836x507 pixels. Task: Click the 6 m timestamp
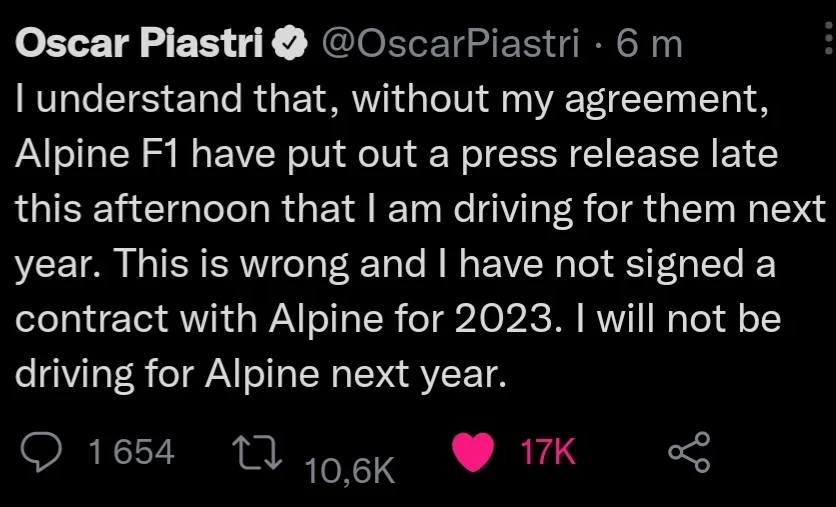point(649,44)
